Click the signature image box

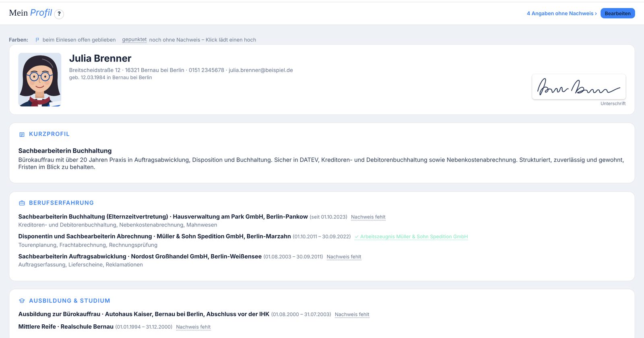579,87
